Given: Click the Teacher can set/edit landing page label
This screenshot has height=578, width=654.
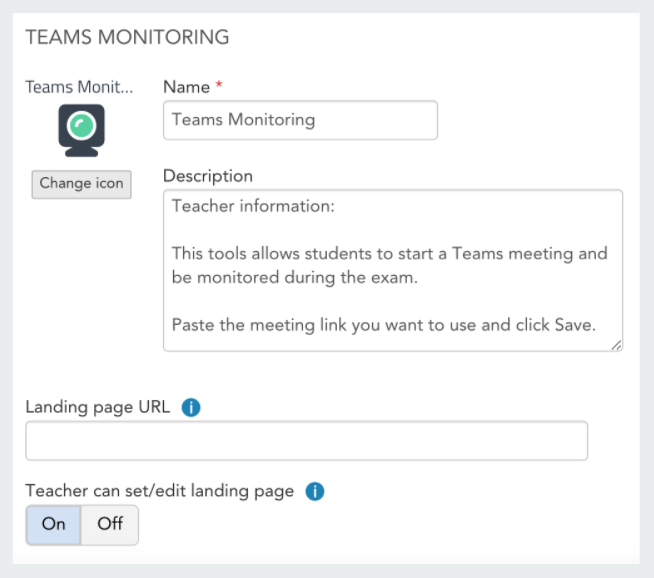Looking at the screenshot, I should click(159, 491).
